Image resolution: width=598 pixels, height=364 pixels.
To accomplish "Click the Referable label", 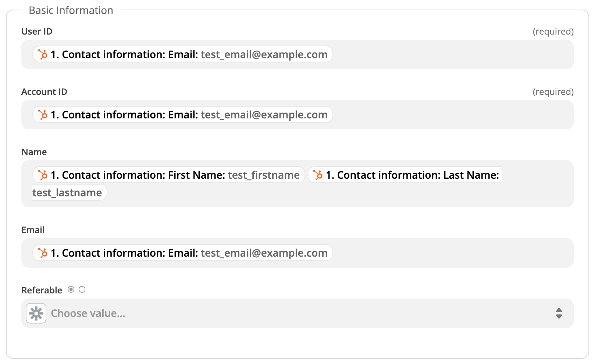I will [42, 290].
